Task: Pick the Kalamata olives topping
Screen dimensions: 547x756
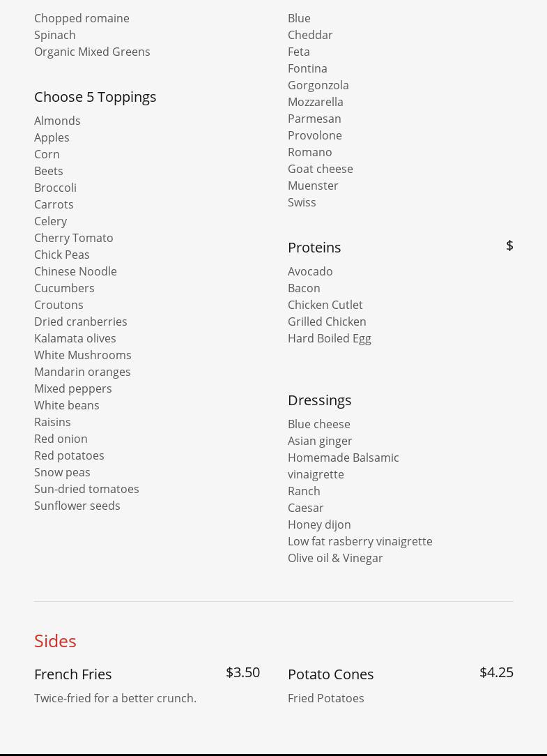Action: point(75,338)
